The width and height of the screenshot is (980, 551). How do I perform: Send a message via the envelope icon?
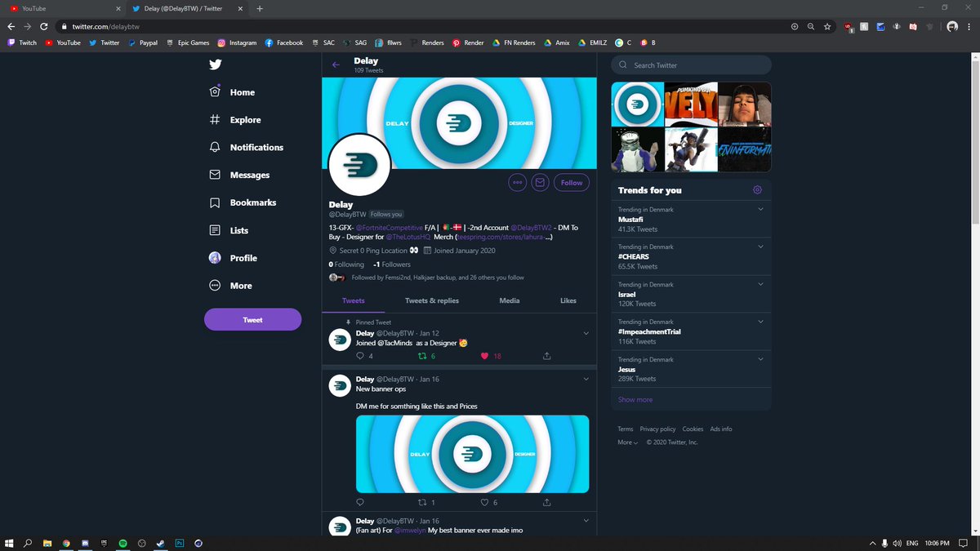[540, 183]
